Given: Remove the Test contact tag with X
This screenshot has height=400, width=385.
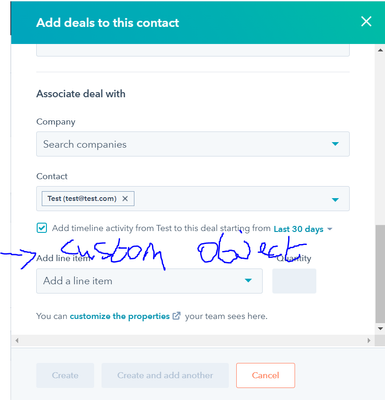Looking at the screenshot, I should coord(125,199).
